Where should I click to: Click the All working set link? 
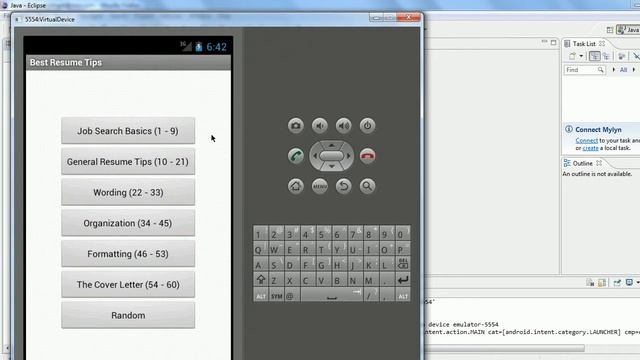pos(623,70)
